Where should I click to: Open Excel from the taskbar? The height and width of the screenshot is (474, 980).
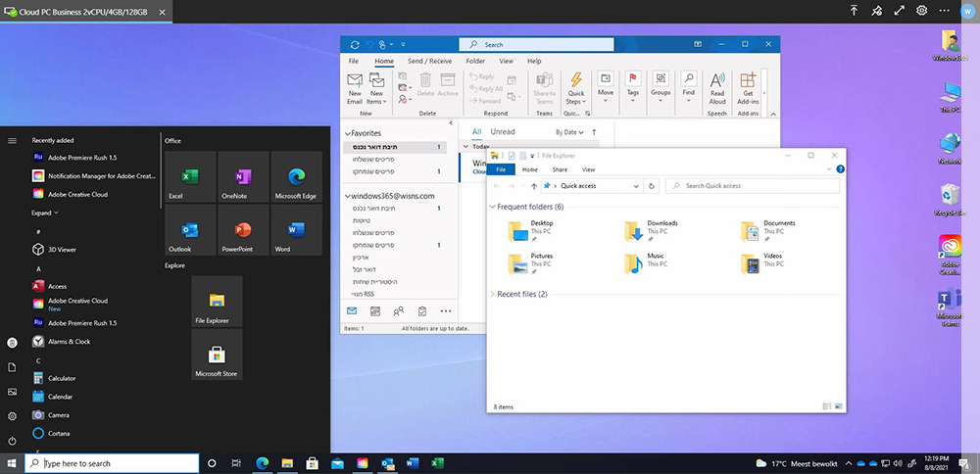437,463
